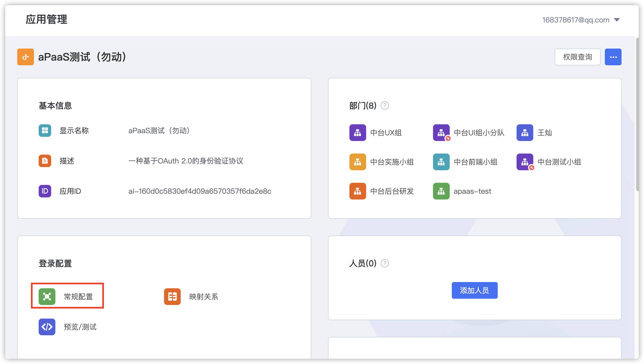644x364 pixels.
Task: Click the page vertical scrollbar thumb
Action: pos(637,114)
